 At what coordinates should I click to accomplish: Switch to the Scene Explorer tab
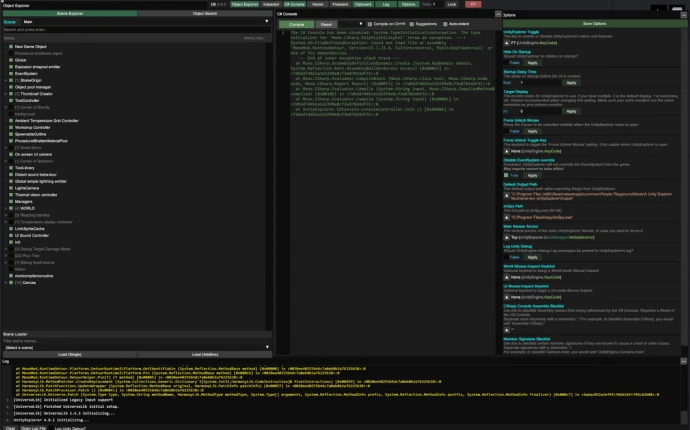tap(70, 14)
